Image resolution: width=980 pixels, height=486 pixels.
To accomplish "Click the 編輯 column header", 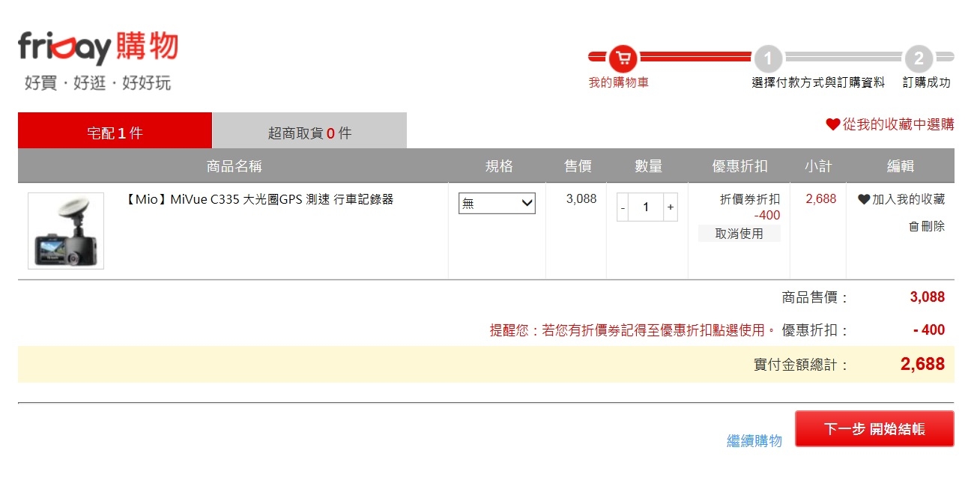I will pyautogui.click(x=900, y=166).
